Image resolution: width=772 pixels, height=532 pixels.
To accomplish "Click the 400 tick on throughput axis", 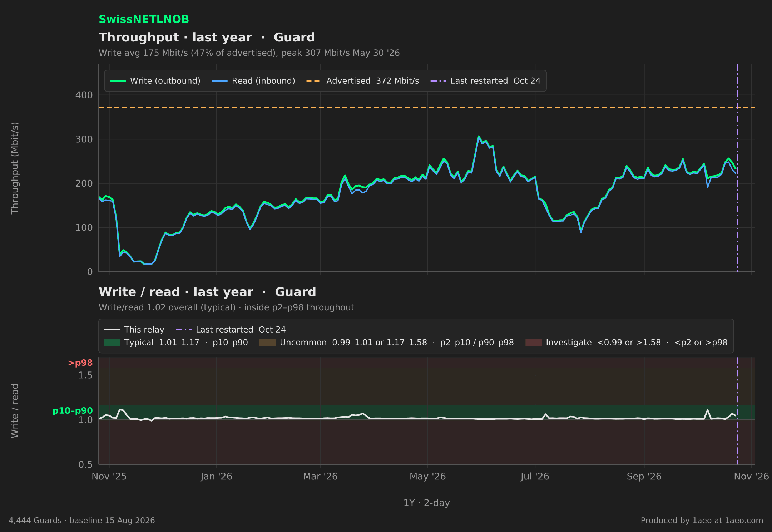I will point(84,95).
